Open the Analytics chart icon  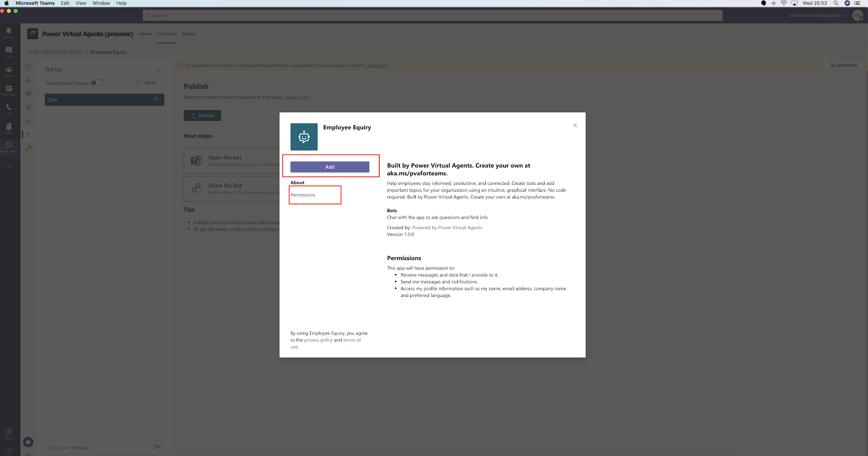click(28, 121)
